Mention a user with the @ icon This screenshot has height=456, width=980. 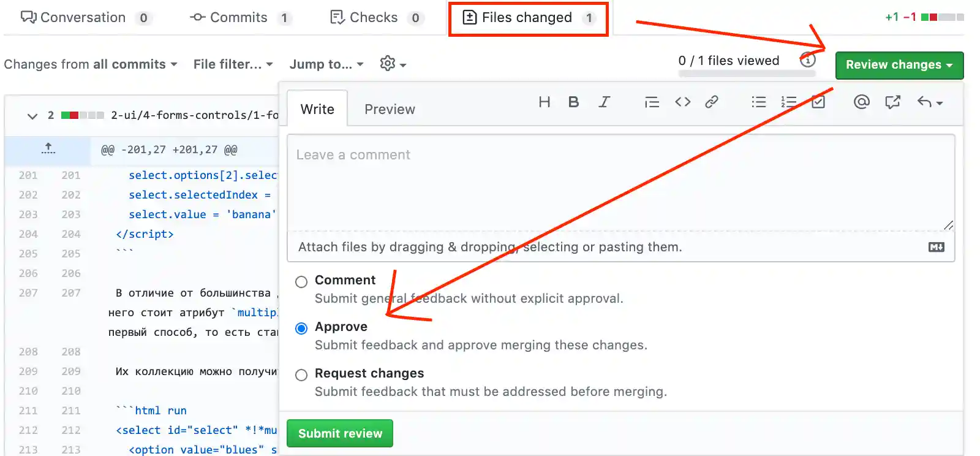click(x=861, y=102)
